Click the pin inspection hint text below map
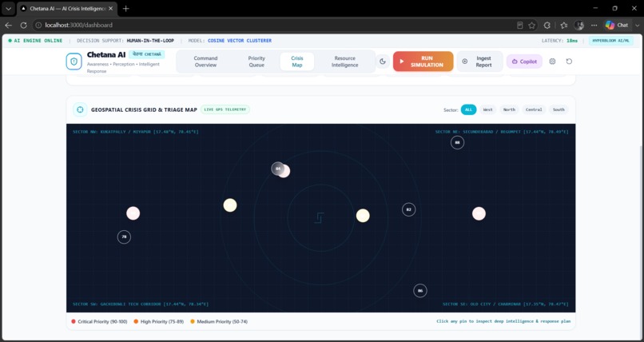The width and height of the screenshot is (644, 342). point(503,321)
